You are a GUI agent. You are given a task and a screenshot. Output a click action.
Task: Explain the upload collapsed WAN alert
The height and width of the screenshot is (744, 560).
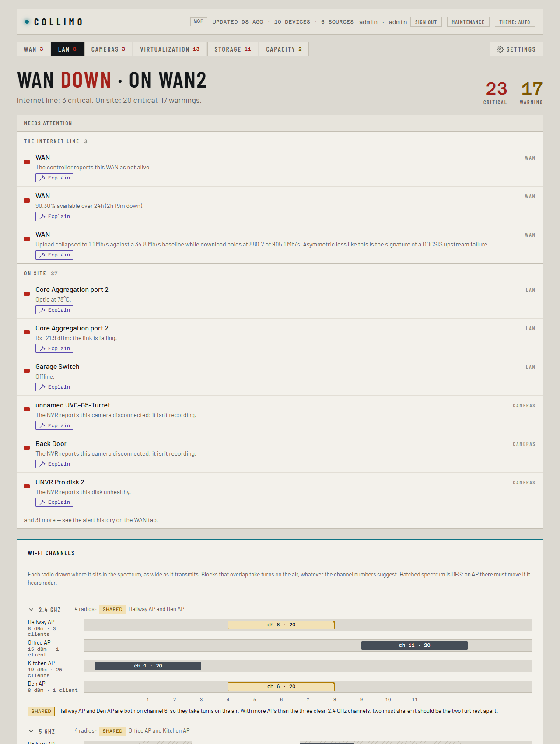point(54,255)
